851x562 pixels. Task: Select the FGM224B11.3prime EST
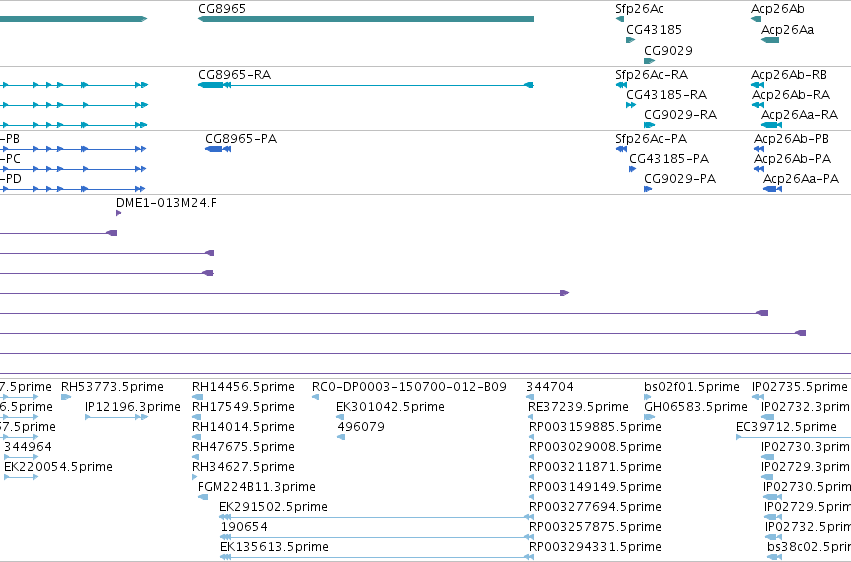[x=203, y=497]
